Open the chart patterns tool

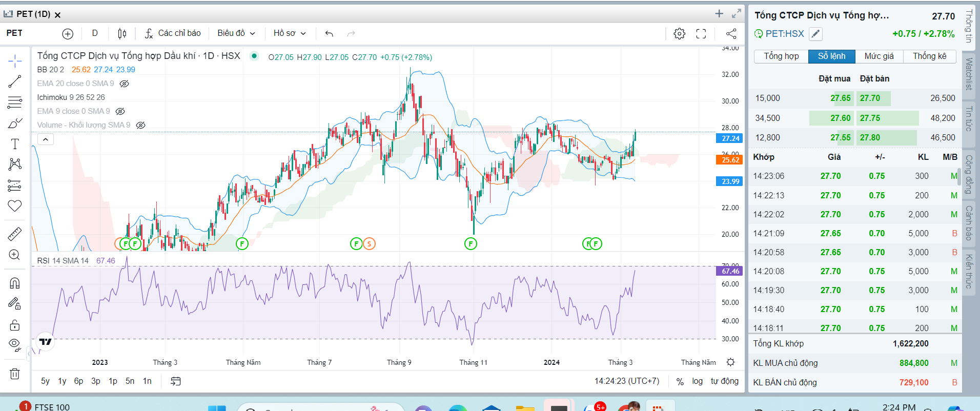[x=15, y=164]
